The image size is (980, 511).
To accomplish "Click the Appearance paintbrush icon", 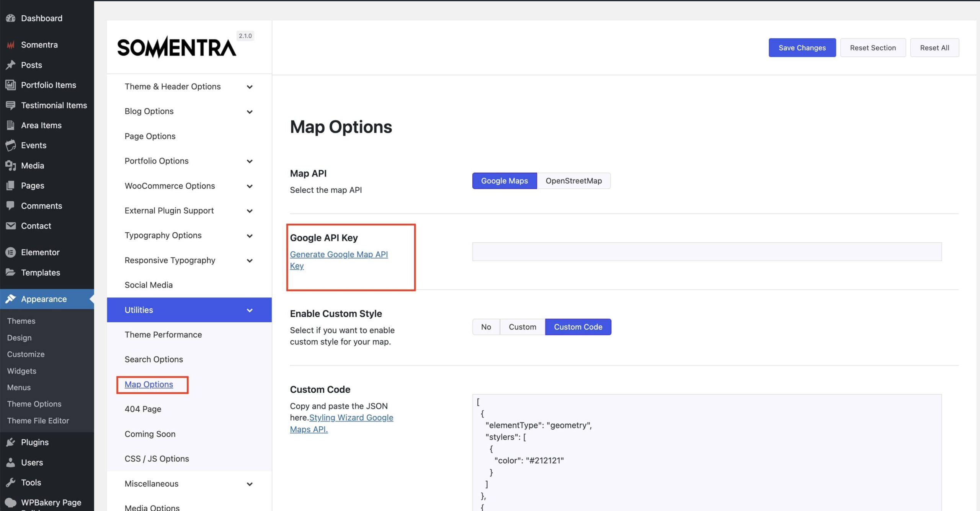I will point(11,299).
